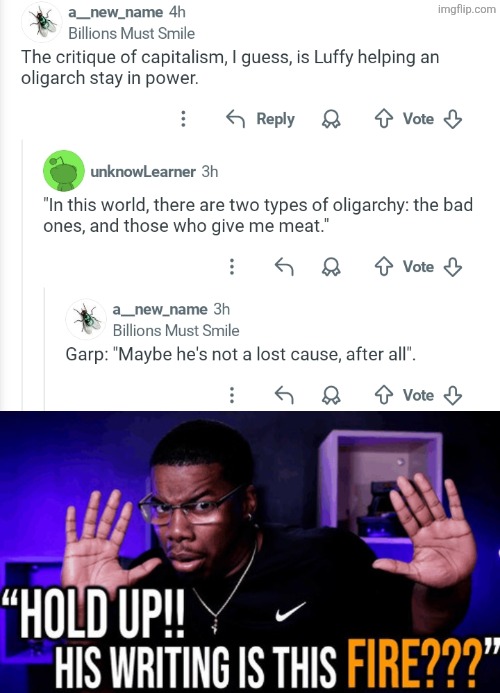Click fly avatar on Garp comment

point(86,319)
